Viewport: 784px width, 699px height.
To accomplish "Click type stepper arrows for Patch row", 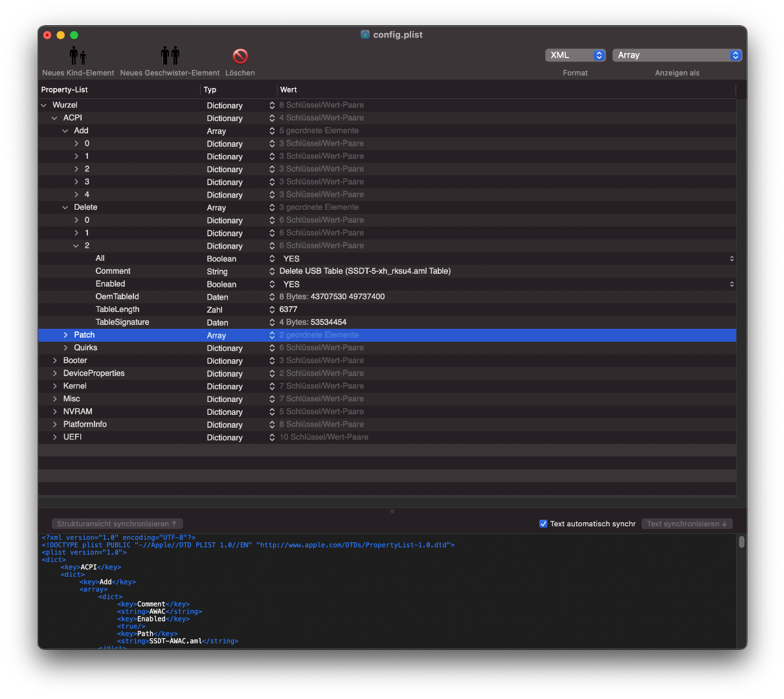I will coord(272,335).
